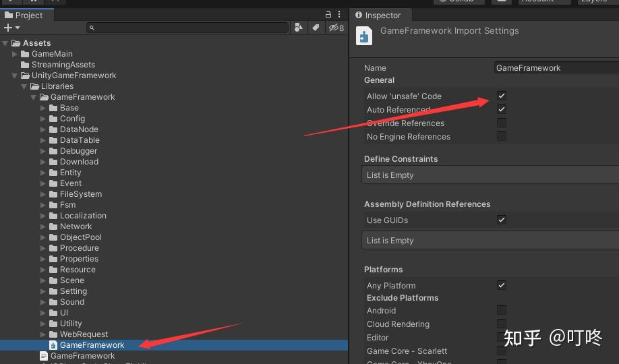Image resolution: width=619 pixels, height=364 pixels.
Task: Expand the DataTable folder arrow
Action: 43,140
